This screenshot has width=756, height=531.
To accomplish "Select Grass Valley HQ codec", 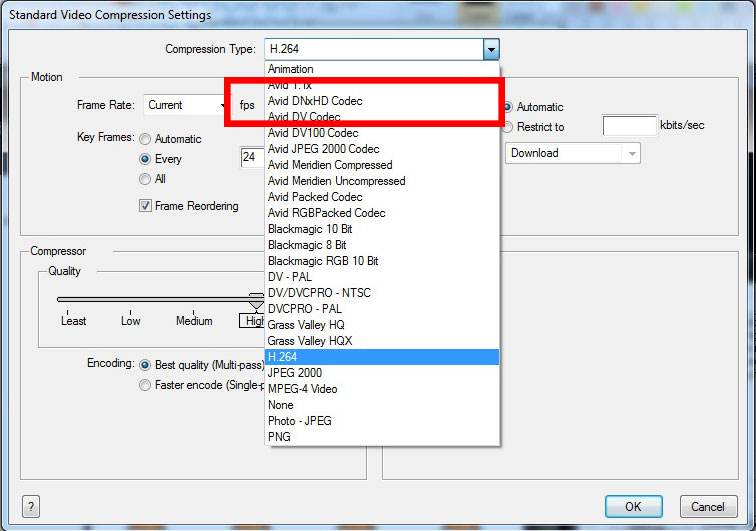I will (x=382, y=325).
